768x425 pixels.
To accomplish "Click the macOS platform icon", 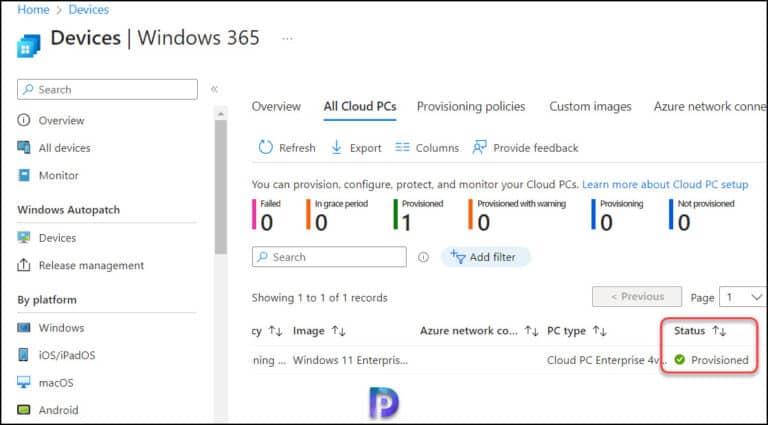I will [24, 382].
